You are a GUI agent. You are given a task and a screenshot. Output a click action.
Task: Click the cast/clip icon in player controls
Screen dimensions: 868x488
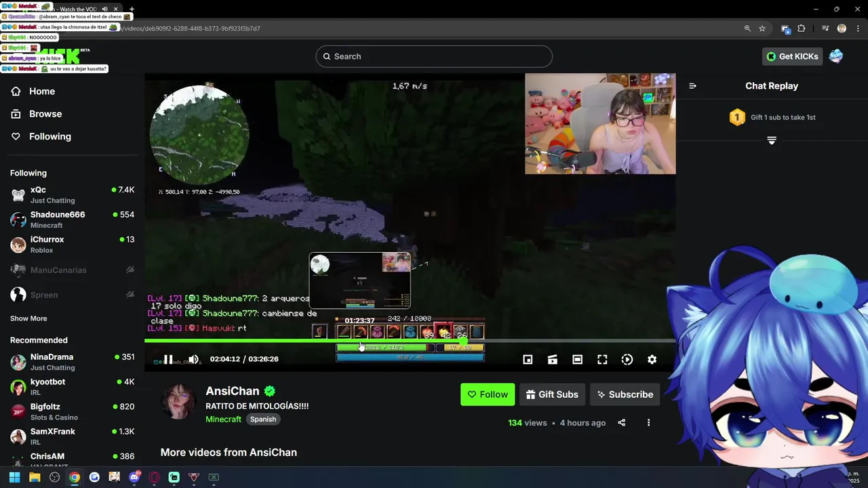point(553,360)
